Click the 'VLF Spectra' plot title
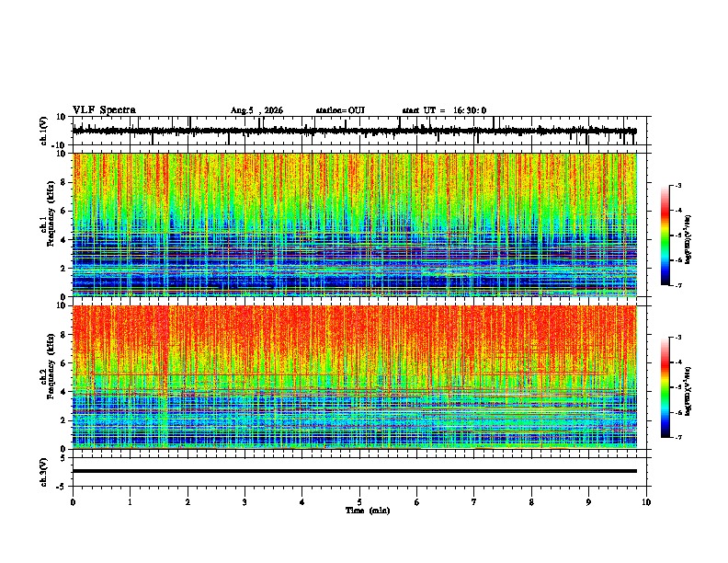Viewport: 728px width, 563px height. point(104,110)
